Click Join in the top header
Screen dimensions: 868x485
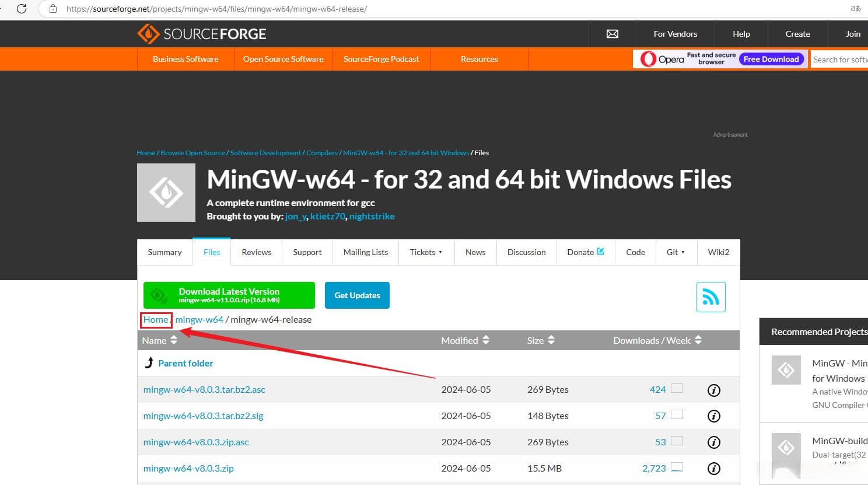pyautogui.click(x=853, y=34)
